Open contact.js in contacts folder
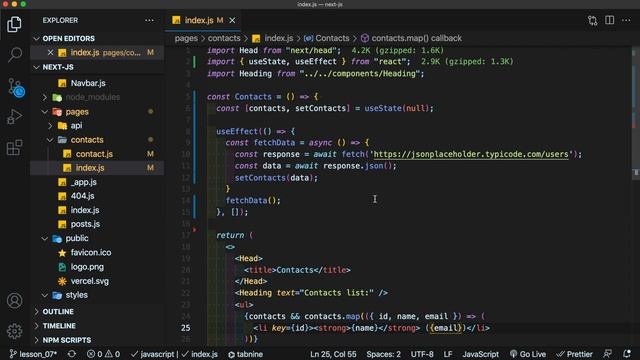The height and width of the screenshot is (360, 640). [94, 154]
